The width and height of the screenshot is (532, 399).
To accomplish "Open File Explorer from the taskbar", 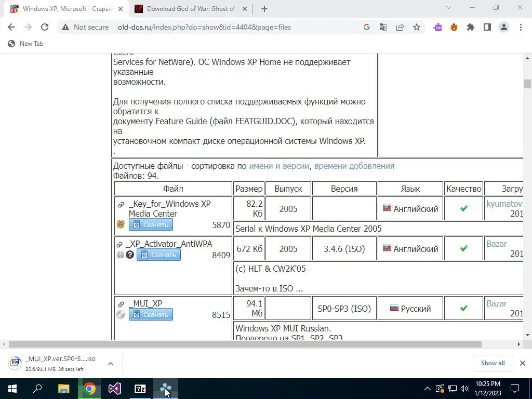I will coord(63,389).
